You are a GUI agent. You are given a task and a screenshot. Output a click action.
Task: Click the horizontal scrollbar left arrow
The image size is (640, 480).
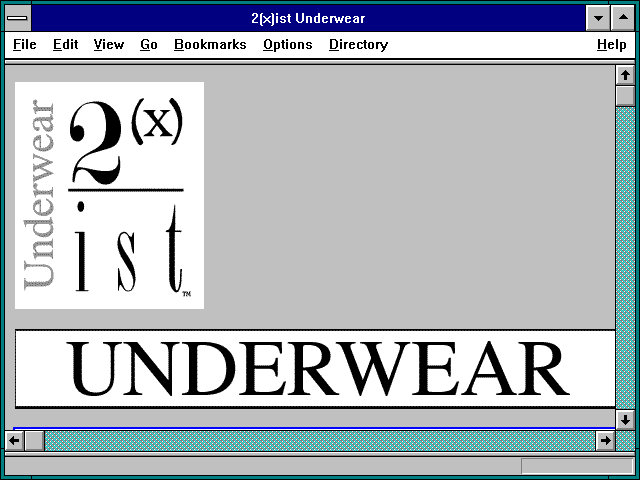point(15,441)
